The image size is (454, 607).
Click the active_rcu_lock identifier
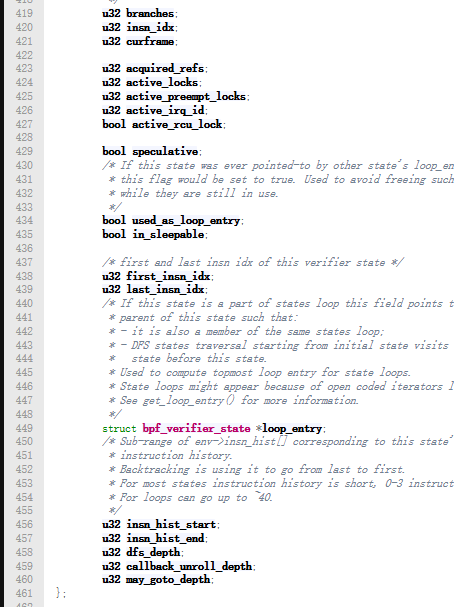pyautogui.click(x=177, y=124)
